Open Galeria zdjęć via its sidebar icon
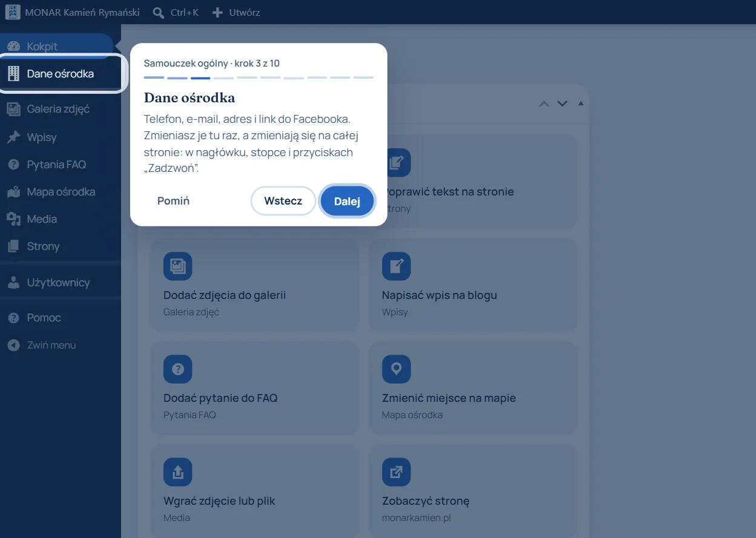The image size is (756, 538). 13,109
